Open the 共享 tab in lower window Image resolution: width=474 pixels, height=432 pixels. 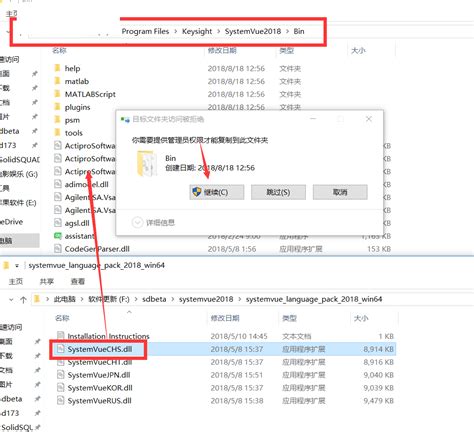coord(47,281)
